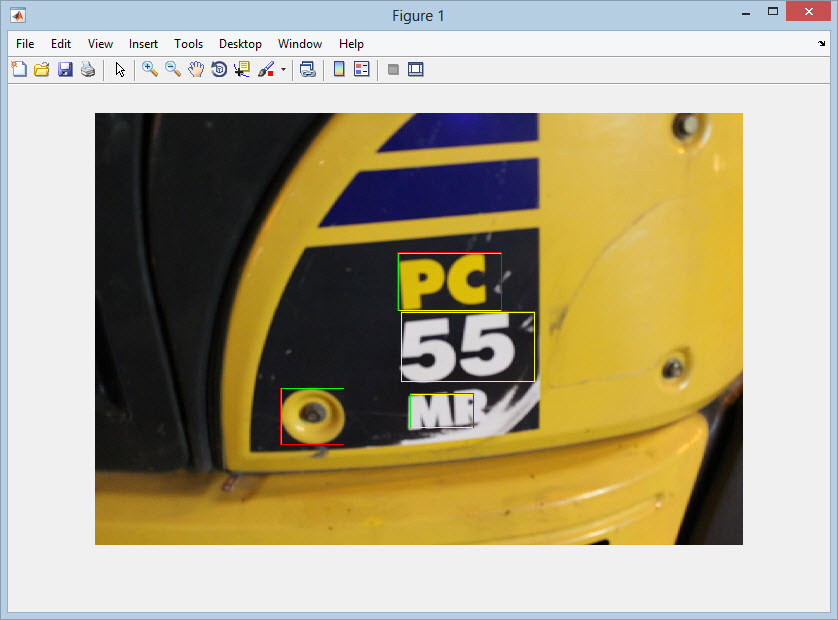Viewport: 838px width, 620px height.
Task: Click the MATLAB icon in the title bar
Action: (x=18, y=16)
